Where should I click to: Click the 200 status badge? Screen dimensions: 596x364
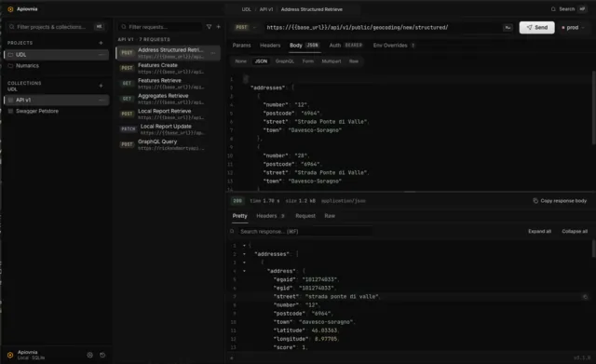[x=237, y=200]
